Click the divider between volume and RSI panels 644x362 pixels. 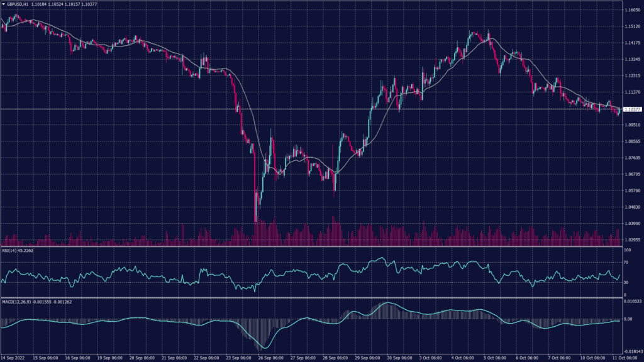(x=311, y=246)
